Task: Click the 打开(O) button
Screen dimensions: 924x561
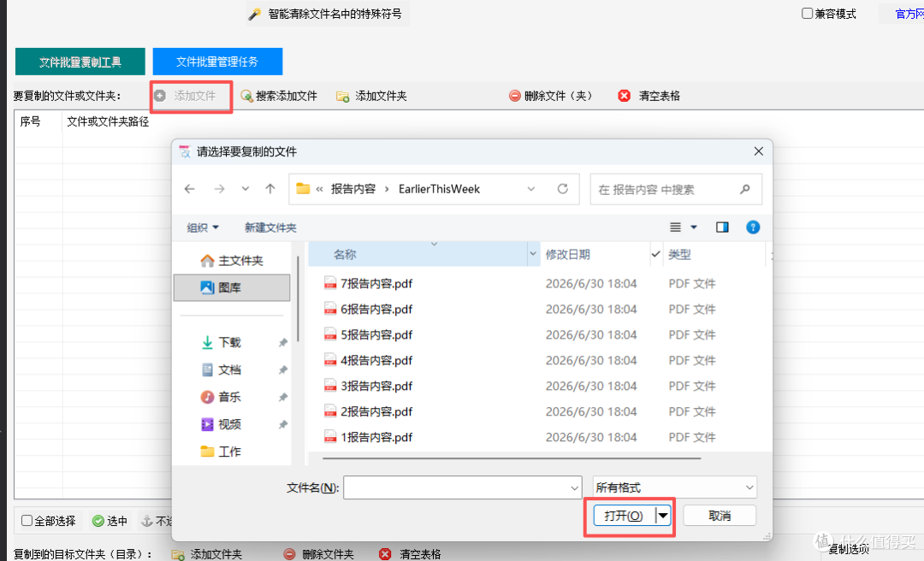Action: click(624, 516)
